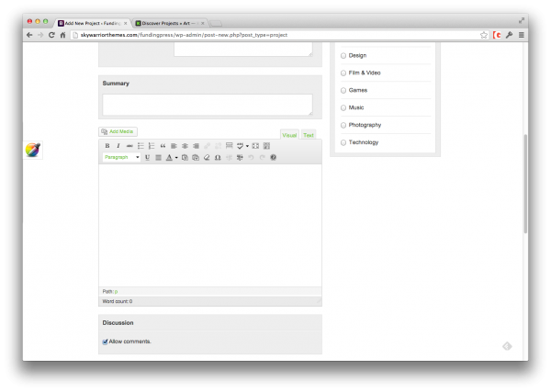Switch to the Text editor tab

(309, 135)
